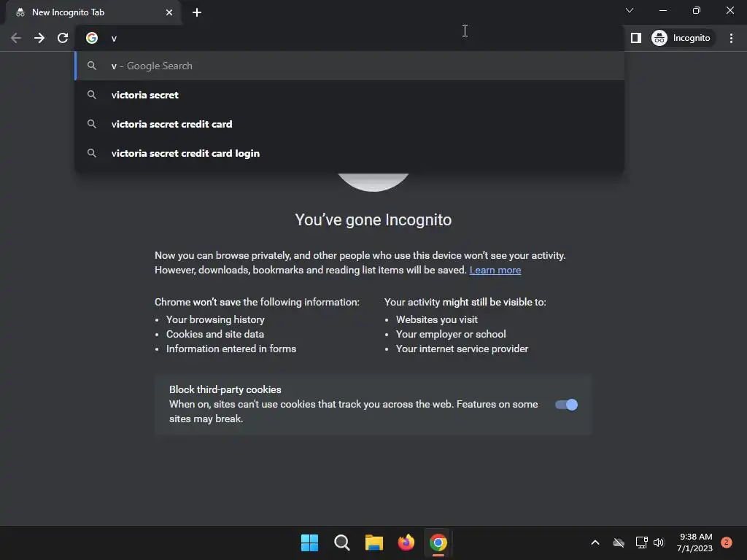Screen dimensions: 747x560
Task: Close the New Incognito Tab
Action: point(169,12)
